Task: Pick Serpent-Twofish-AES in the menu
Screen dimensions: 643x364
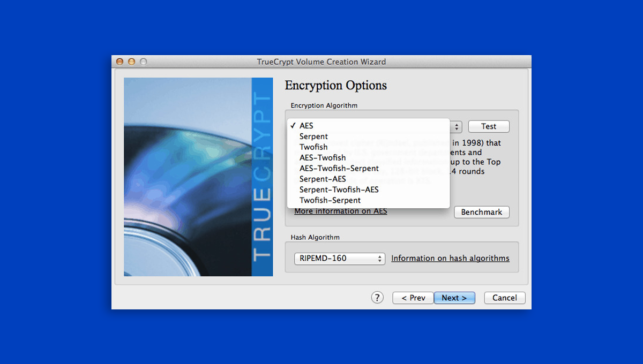Action: coord(368,190)
